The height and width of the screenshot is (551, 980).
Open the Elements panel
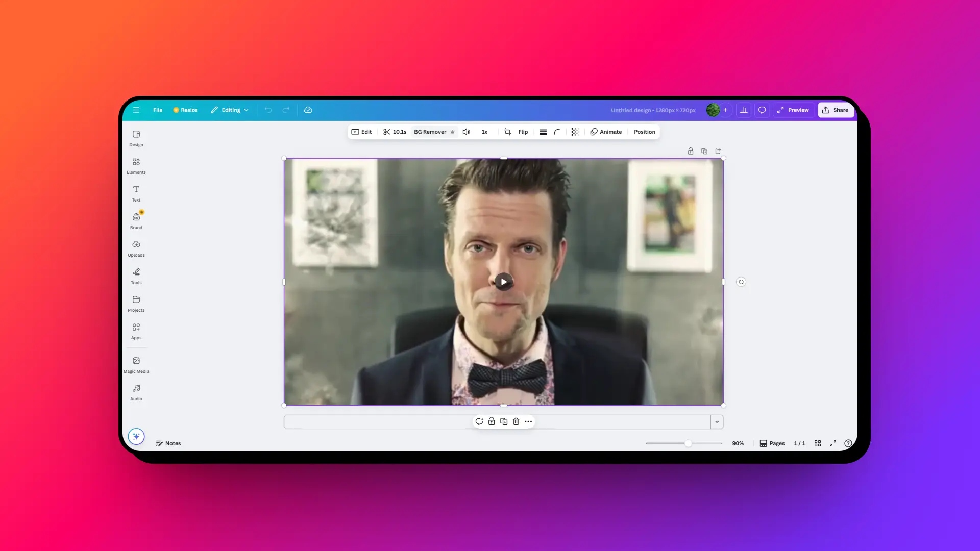click(x=136, y=166)
